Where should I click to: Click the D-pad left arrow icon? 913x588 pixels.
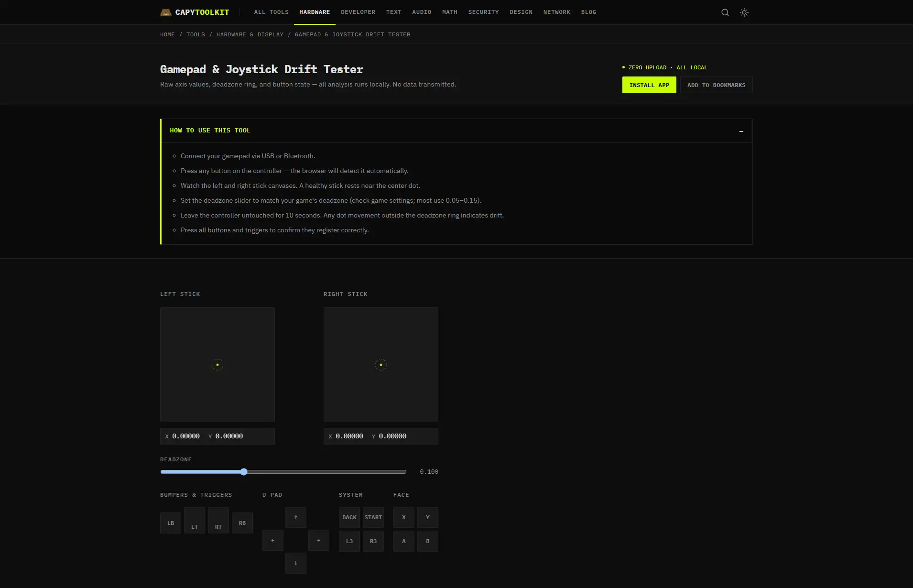pos(273,540)
